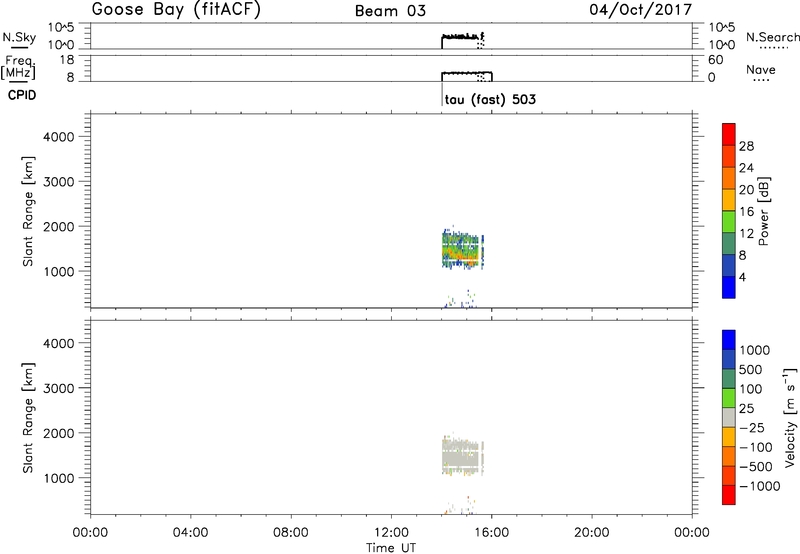This screenshot has width=800, height=554.
Task: Click the 'Power [dB]' colorbar label
Action: [x=763, y=211]
